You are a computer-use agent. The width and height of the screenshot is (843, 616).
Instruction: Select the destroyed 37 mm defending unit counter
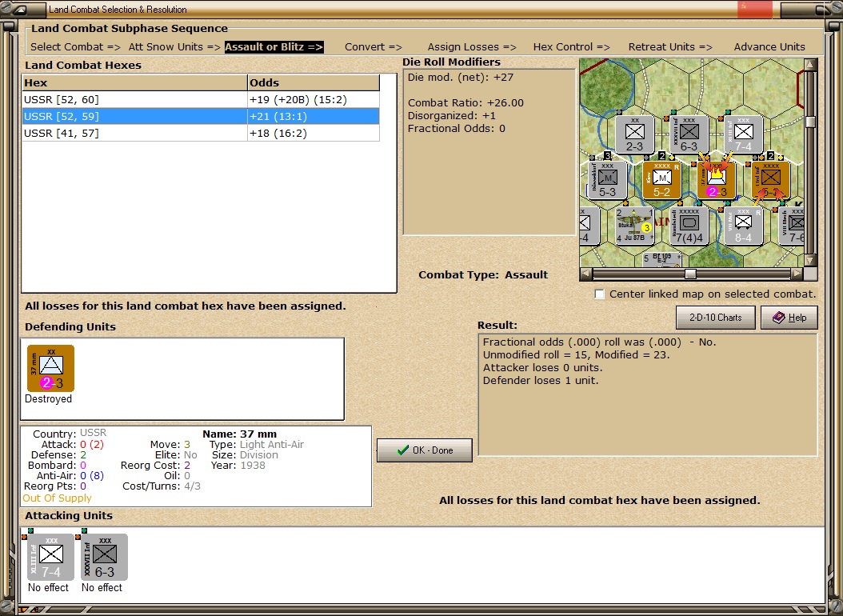[x=50, y=368]
